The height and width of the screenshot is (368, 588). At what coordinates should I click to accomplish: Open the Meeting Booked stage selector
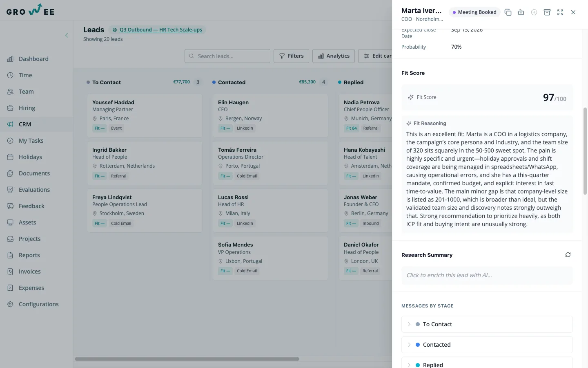(x=474, y=12)
